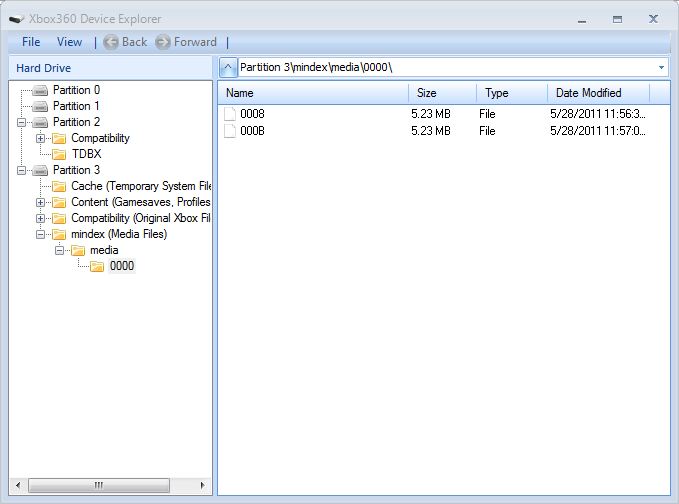
Task: Click the Cache folder icon
Action: [59, 187]
